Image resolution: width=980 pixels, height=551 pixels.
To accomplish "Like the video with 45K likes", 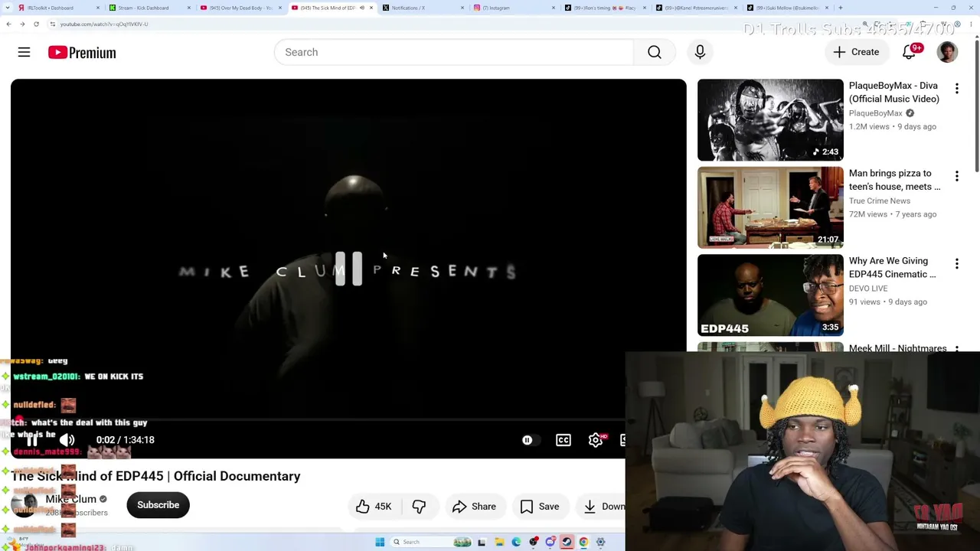I will coord(374,506).
